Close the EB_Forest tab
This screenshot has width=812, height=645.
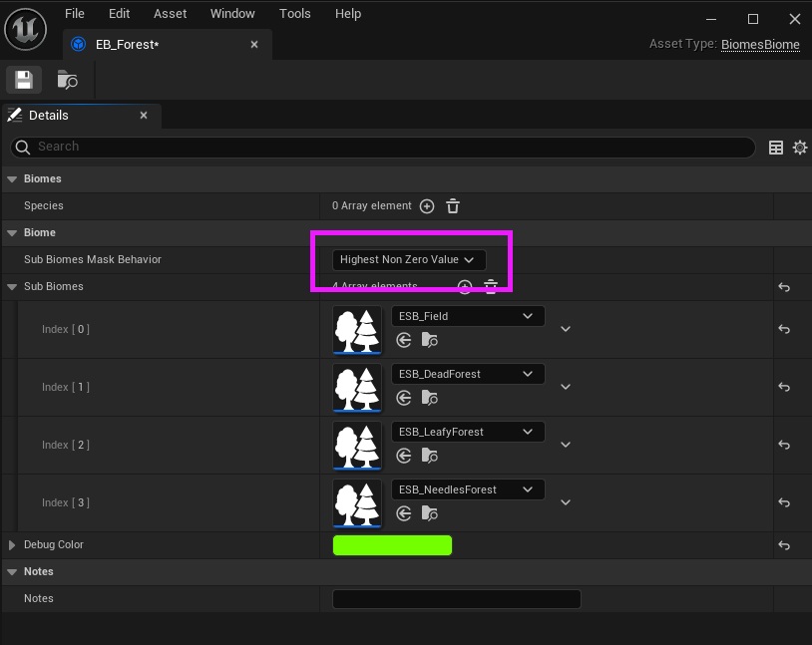point(254,45)
